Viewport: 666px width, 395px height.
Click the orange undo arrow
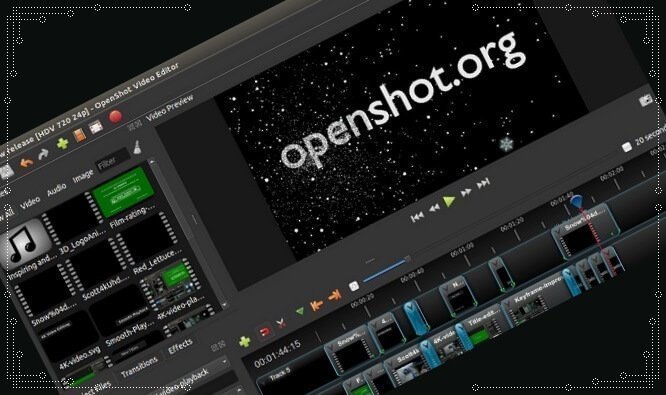[26, 162]
